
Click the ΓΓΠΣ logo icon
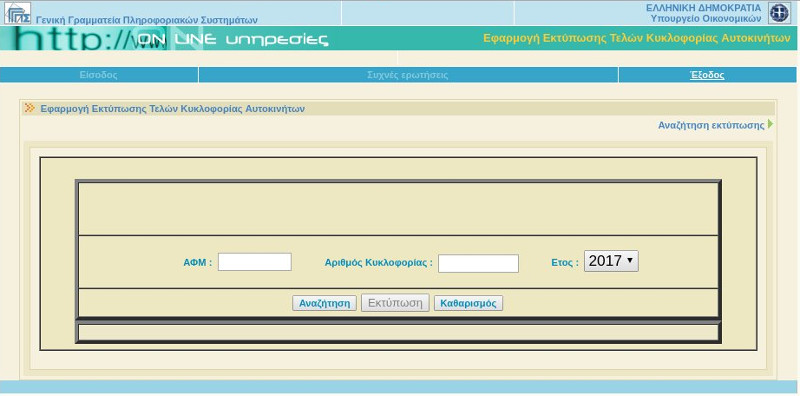click(x=17, y=13)
